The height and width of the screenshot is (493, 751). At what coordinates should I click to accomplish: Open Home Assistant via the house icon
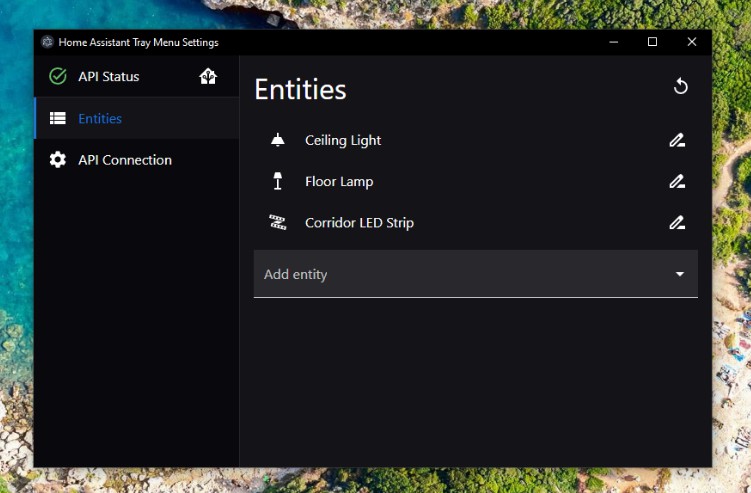(x=208, y=76)
